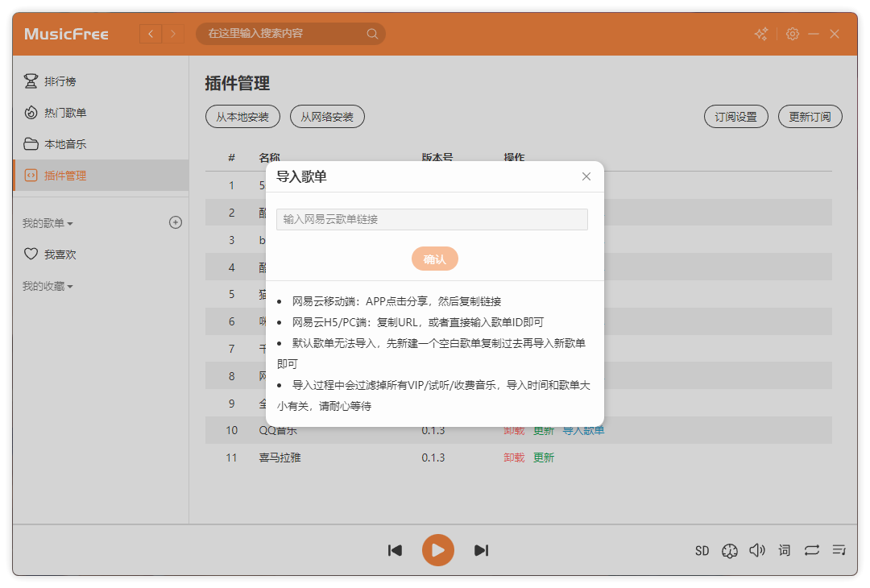Image resolution: width=870 pixels, height=588 pixels.
Task: Toggle the lyrics display icon
Action: [x=784, y=550]
